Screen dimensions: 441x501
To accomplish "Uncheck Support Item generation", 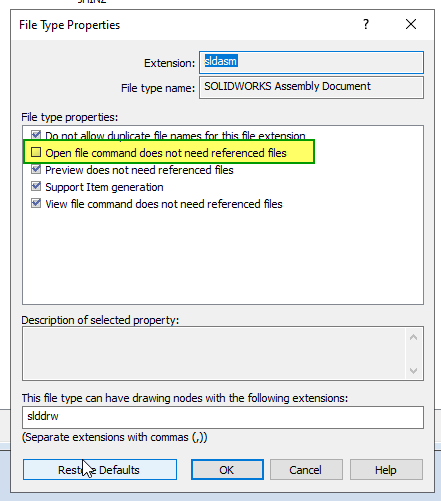I will pyautogui.click(x=36, y=186).
